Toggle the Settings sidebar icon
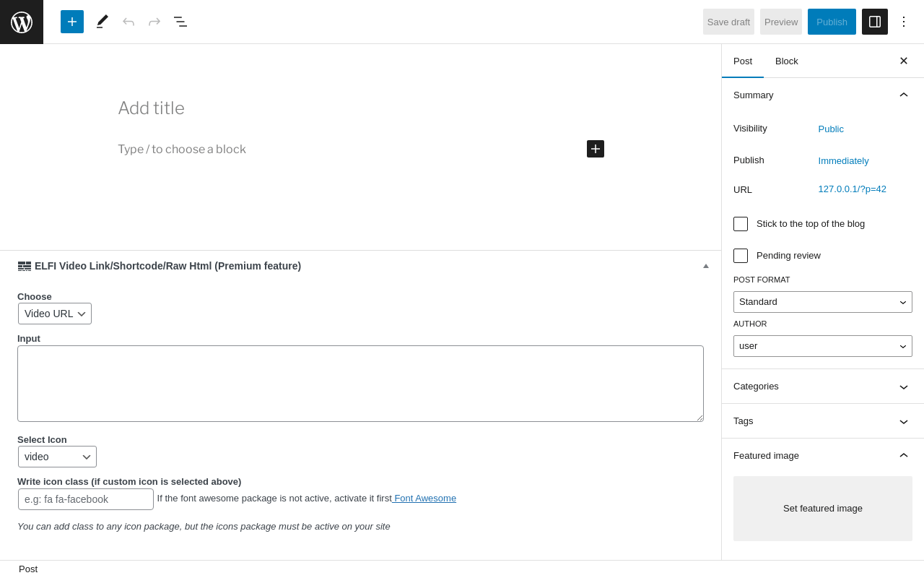Viewport: 924px width, 578px height. pos(875,22)
